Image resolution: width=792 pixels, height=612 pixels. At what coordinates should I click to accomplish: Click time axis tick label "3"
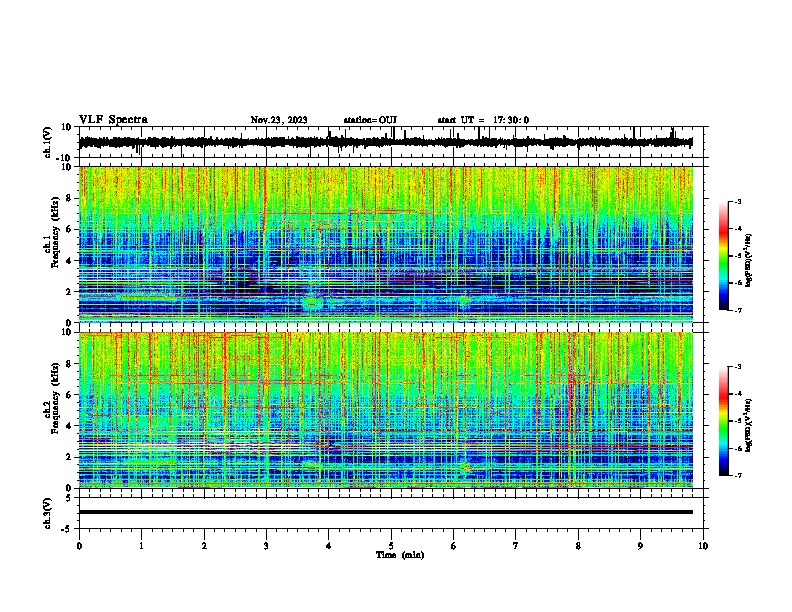pyautogui.click(x=266, y=546)
